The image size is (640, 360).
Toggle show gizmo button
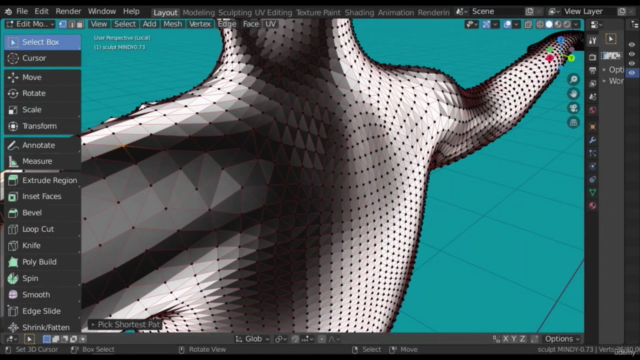click(486, 24)
